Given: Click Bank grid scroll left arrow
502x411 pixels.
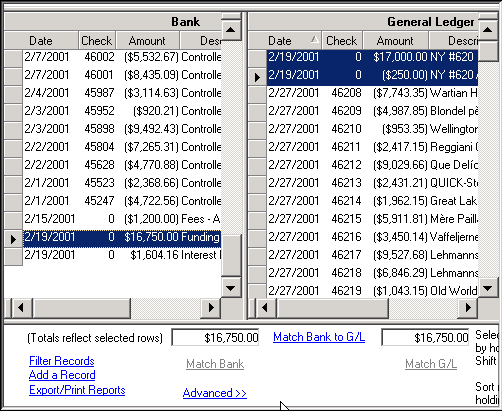Looking at the screenshot, I should point(21,307).
